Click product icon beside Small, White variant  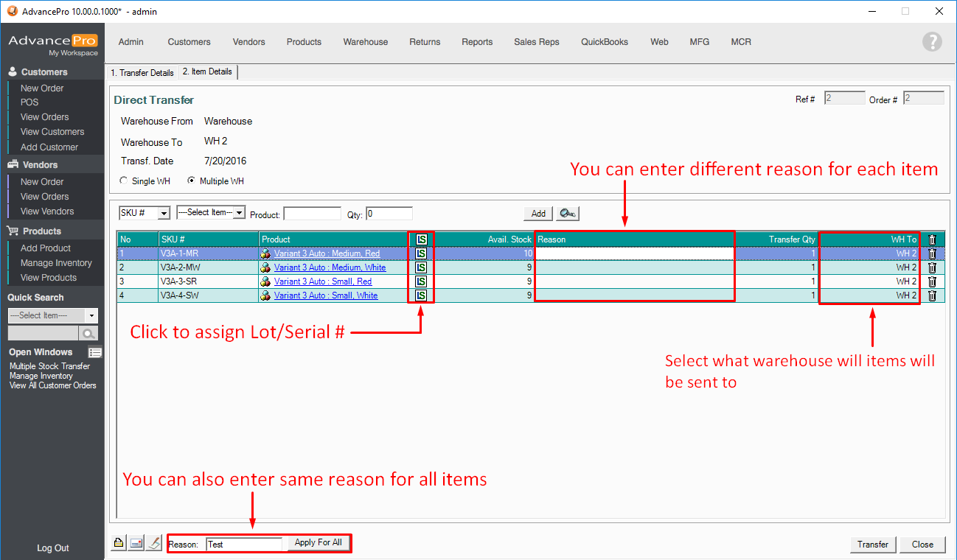265,295
